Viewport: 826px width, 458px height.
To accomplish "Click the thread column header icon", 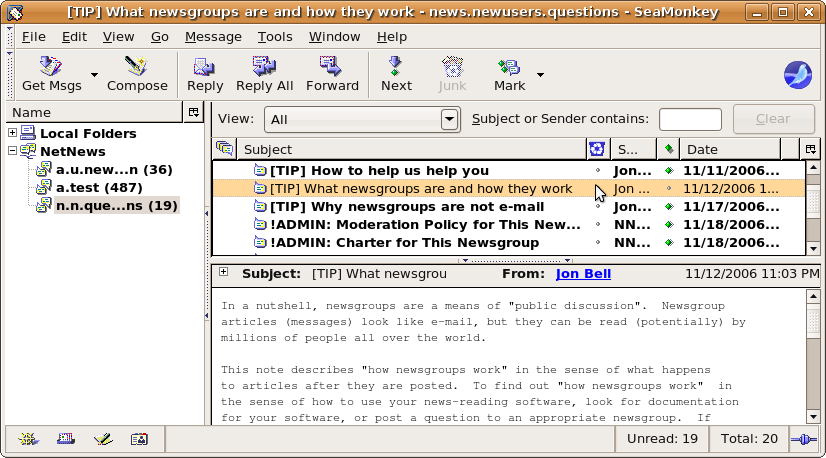I will pyautogui.click(x=225, y=150).
